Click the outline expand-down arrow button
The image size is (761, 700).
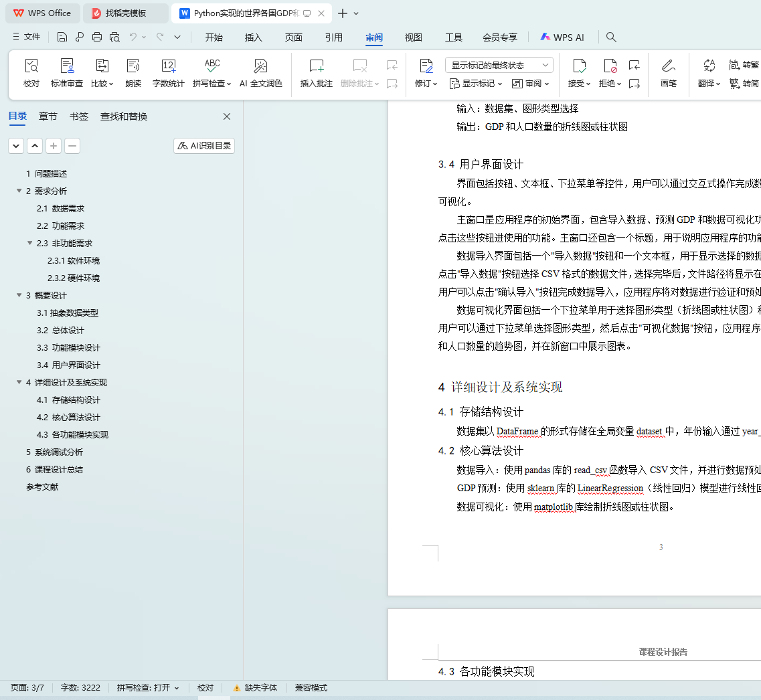16,145
